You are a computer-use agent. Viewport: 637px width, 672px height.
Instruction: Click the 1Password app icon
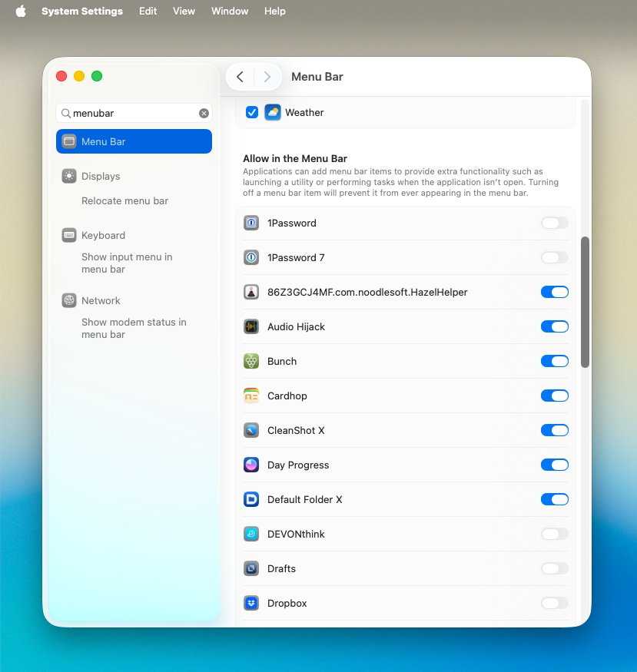[251, 223]
